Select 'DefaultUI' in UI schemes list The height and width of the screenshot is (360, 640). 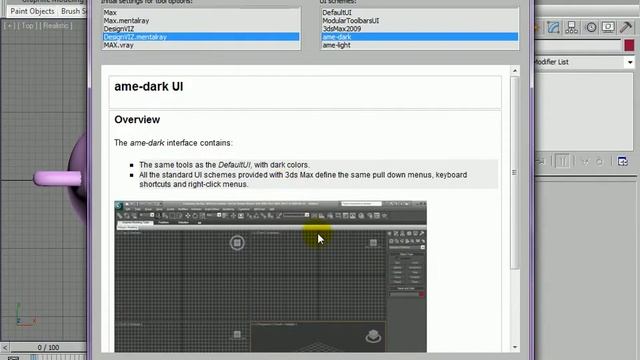[x=419, y=13]
